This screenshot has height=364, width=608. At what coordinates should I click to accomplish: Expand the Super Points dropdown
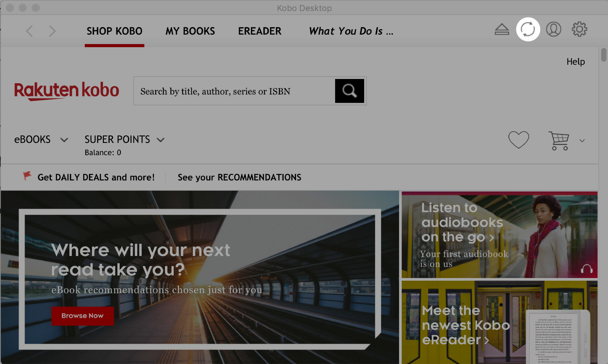pos(161,139)
